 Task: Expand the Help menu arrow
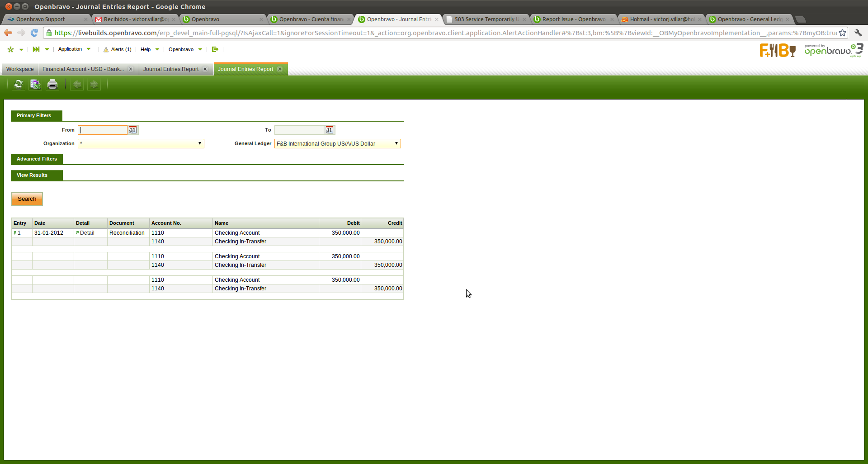click(x=157, y=49)
